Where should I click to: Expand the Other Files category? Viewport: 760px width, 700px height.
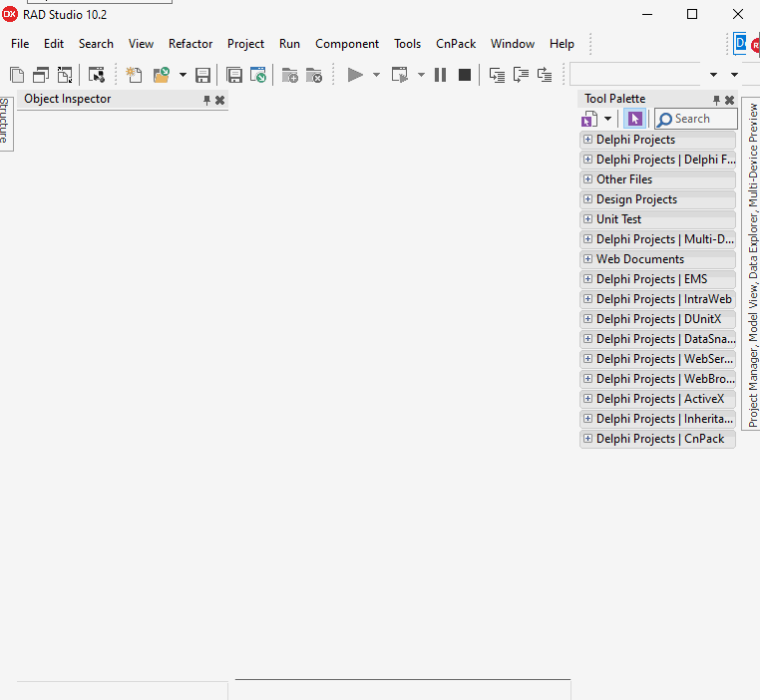[x=587, y=179]
